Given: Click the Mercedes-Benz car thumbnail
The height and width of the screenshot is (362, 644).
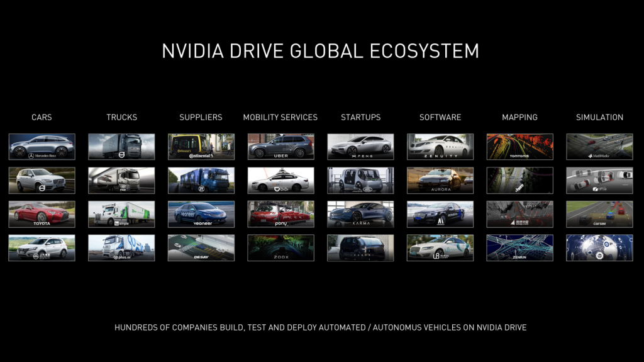Looking at the screenshot, I should (42, 147).
